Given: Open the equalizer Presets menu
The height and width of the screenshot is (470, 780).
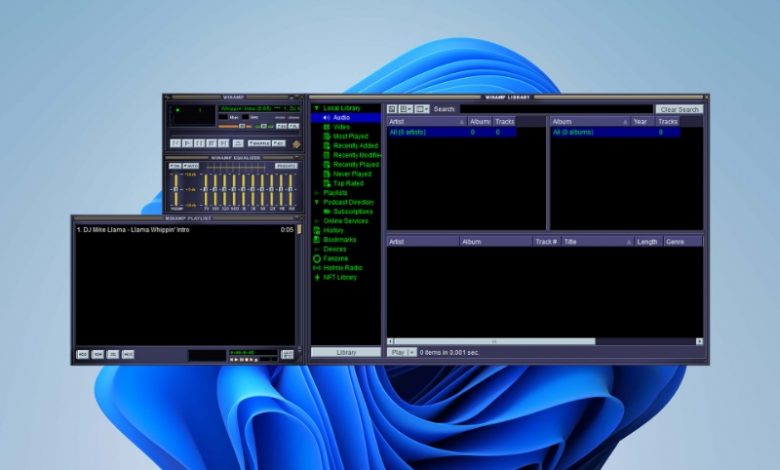Looking at the screenshot, I should click(x=287, y=166).
